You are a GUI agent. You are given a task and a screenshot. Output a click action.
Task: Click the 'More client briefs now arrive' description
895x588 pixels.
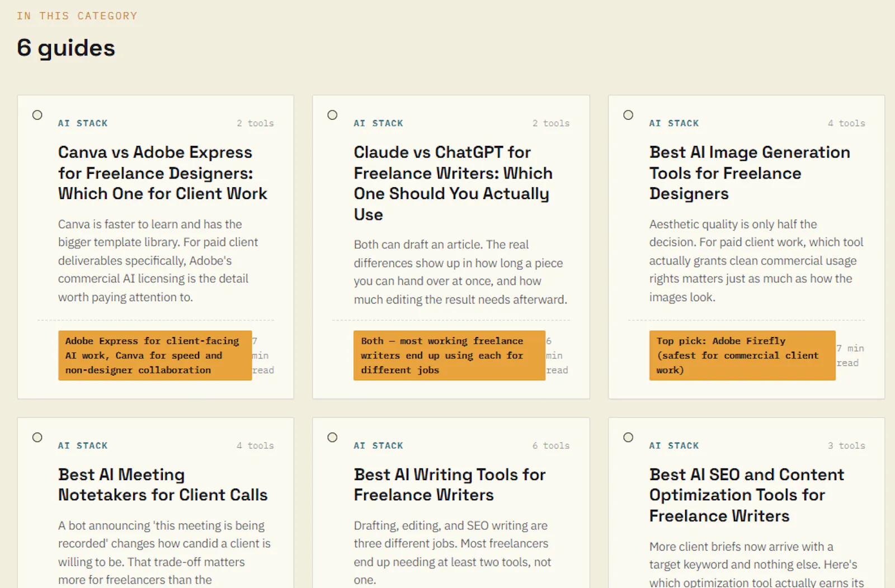click(x=757, y=564)
